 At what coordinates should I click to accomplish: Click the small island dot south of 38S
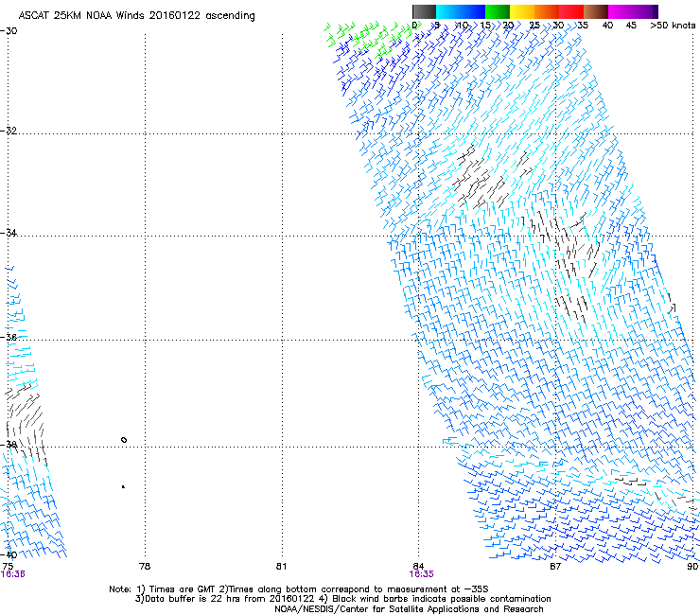(123, 486)
